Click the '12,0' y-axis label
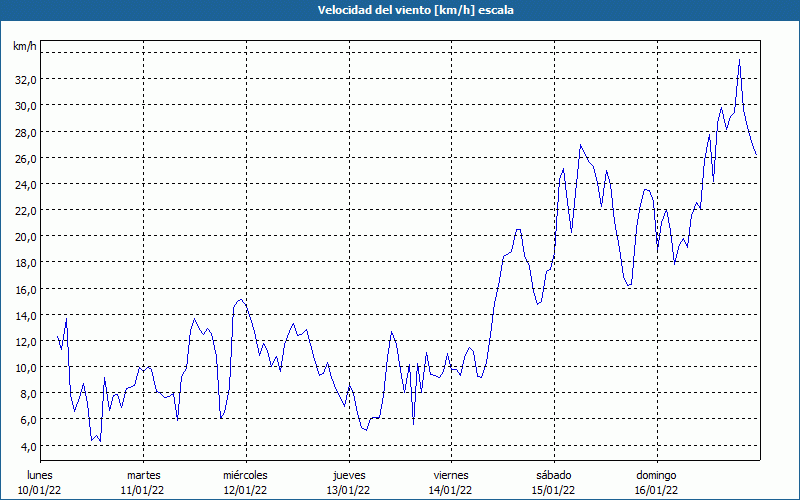 [26, 342]
